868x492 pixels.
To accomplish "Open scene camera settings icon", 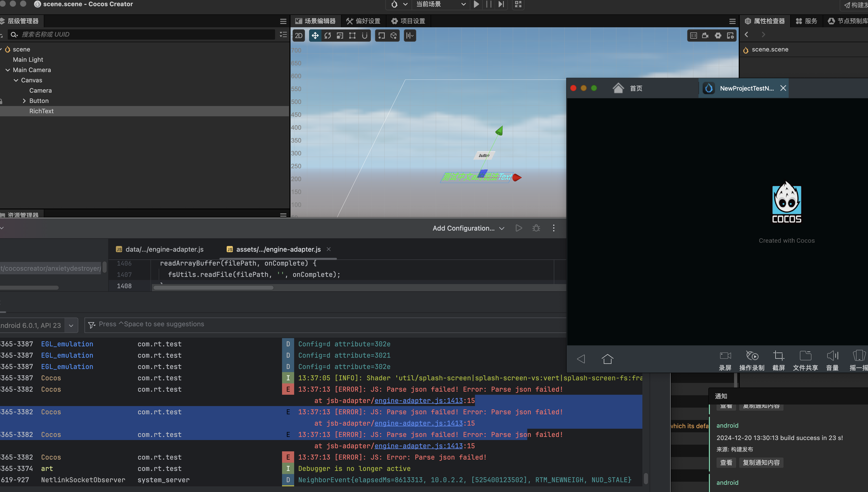I will point(705,36).
